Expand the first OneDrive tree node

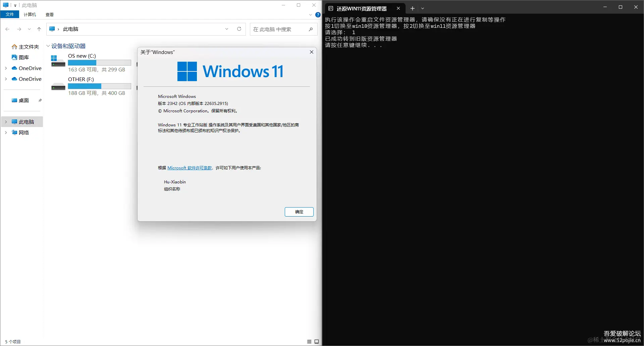[6, 68]
